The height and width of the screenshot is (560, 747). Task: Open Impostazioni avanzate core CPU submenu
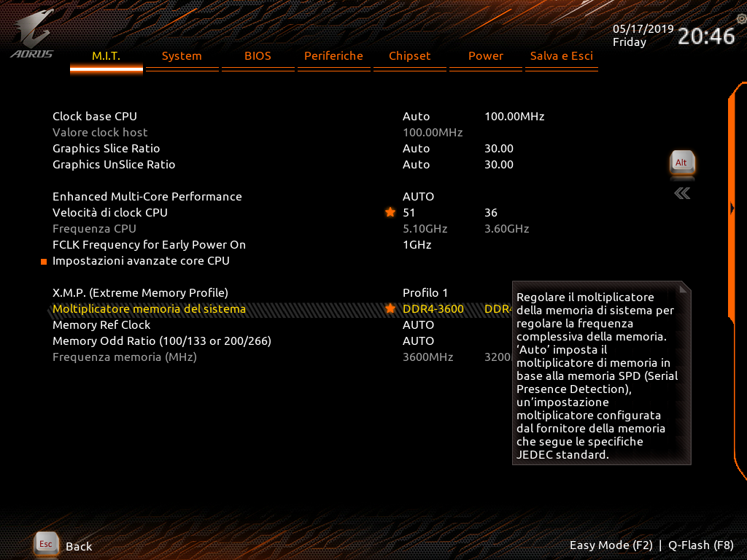[x=141, y=261]
